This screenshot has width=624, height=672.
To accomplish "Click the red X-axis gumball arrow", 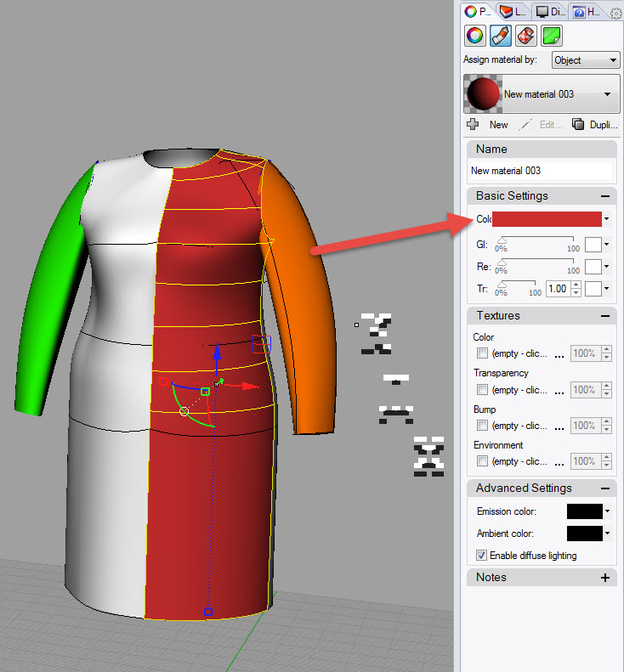I will (250, 387).
